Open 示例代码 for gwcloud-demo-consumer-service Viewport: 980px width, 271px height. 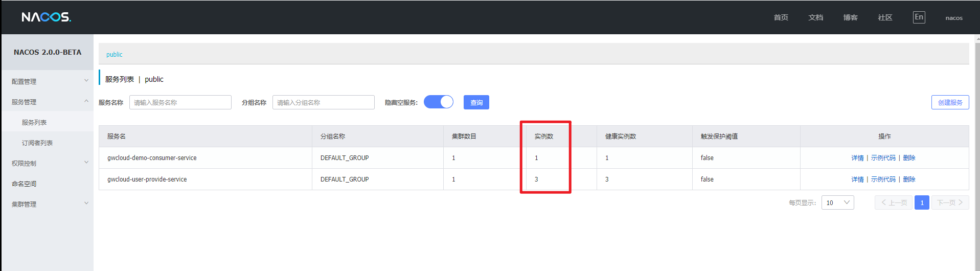pyautogui.click(x=883, y=158)
